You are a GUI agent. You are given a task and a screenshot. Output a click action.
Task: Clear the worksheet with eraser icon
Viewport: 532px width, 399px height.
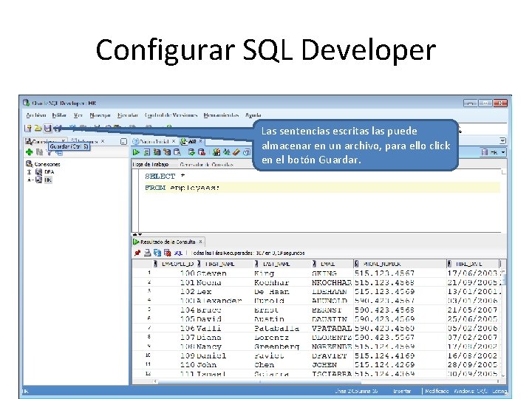pyautogui.click(x=236, y=152)
